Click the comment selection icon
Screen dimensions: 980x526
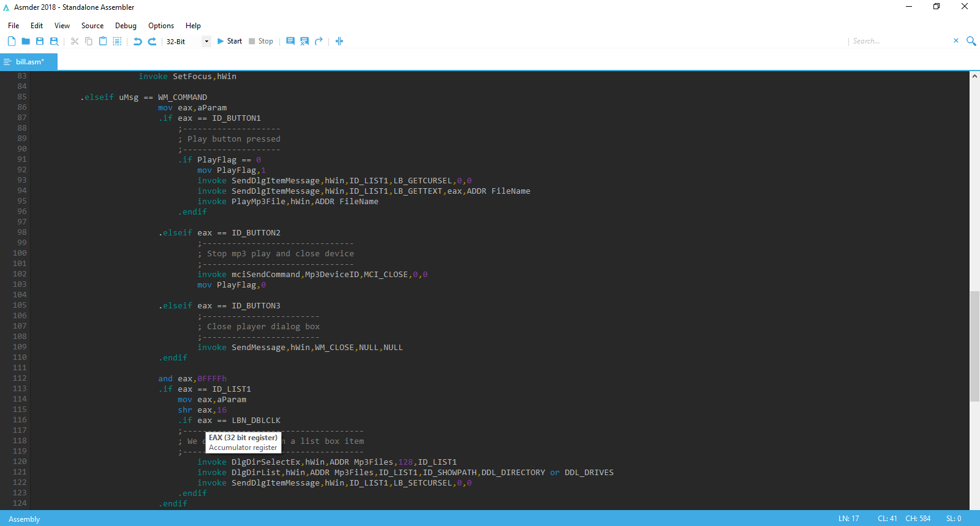pos(290,41)
